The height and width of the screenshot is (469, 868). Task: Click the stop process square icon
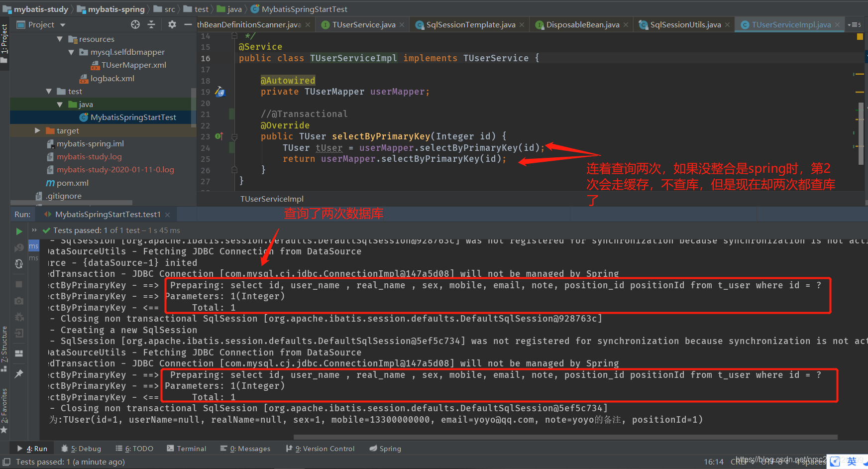coord(19,284)
